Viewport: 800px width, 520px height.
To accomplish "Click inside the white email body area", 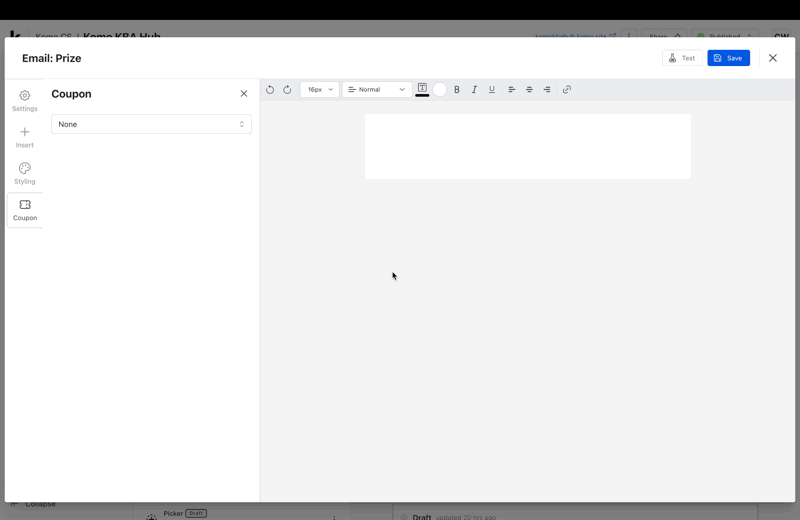I will tap(527, 146).
